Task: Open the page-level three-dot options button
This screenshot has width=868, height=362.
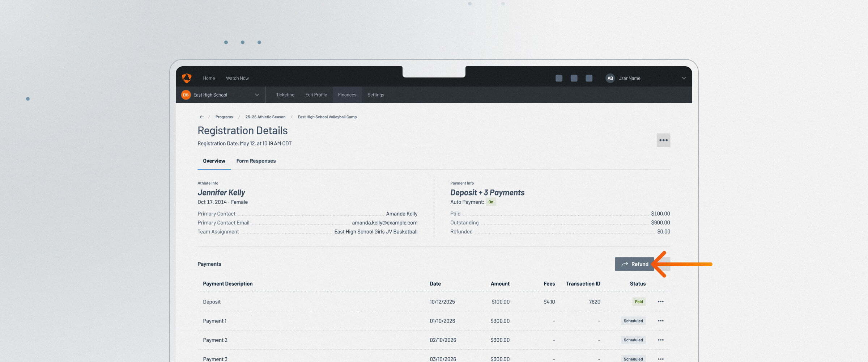Action: pyautogui.click(x=663, y=140)
